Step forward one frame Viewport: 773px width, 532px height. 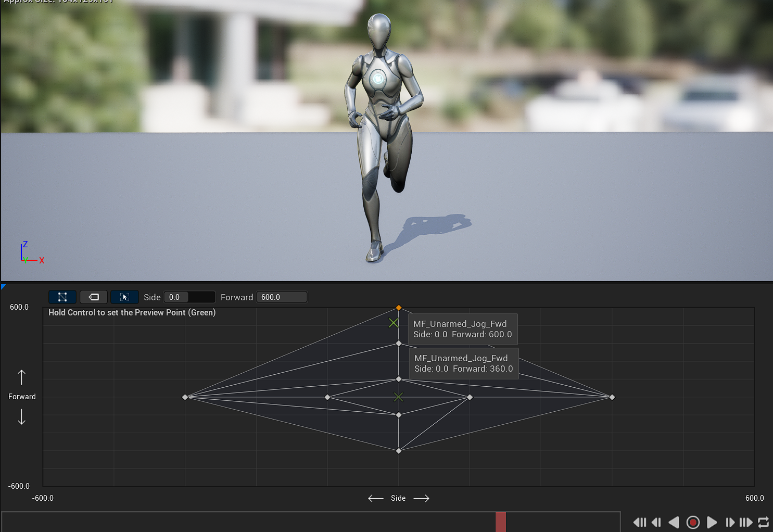[730, 522]
